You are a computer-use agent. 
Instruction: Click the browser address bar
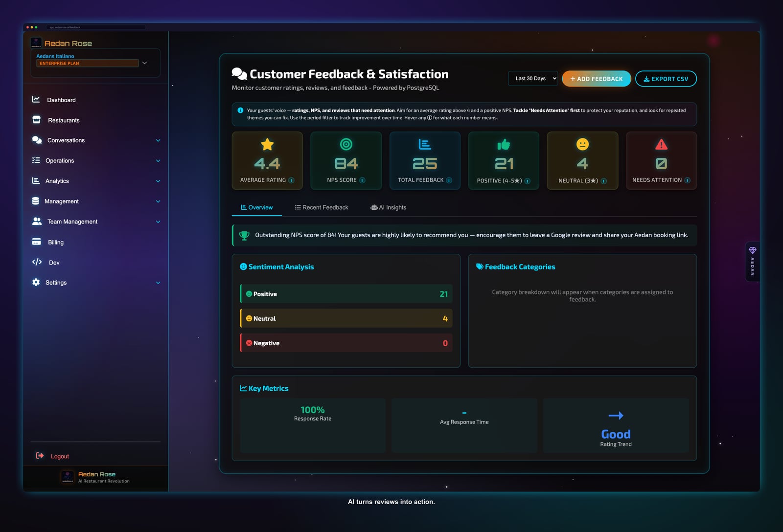point(96,27)
